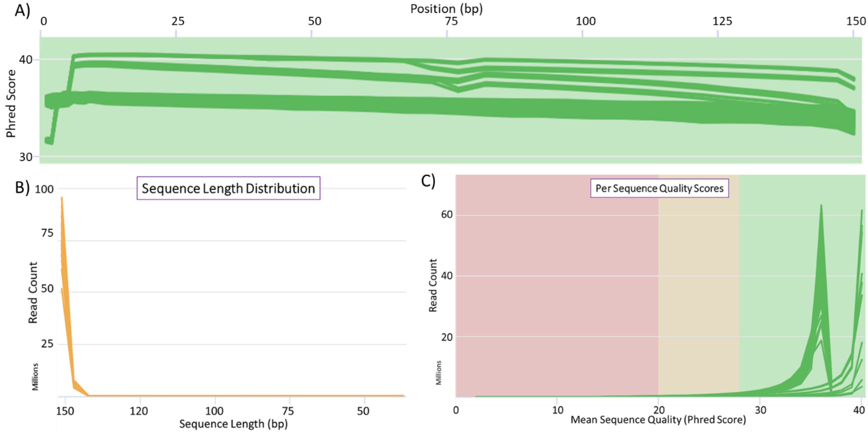
Task: Click the 40 Phred score gridline label
Action: pyautogui.click(x=26, y=60)
